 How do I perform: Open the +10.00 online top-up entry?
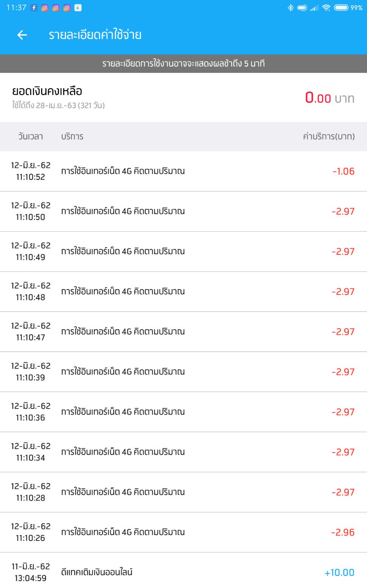(x=183, y=572)
